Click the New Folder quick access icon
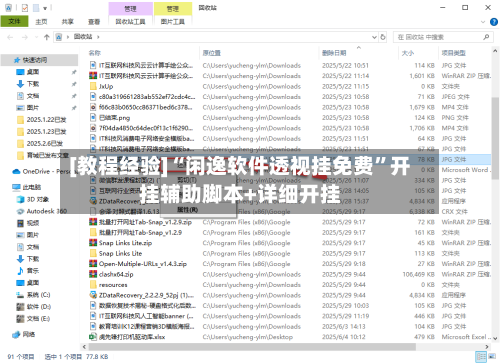The height and width of the screenshot is (363, 500). click(x=36, y=8)
